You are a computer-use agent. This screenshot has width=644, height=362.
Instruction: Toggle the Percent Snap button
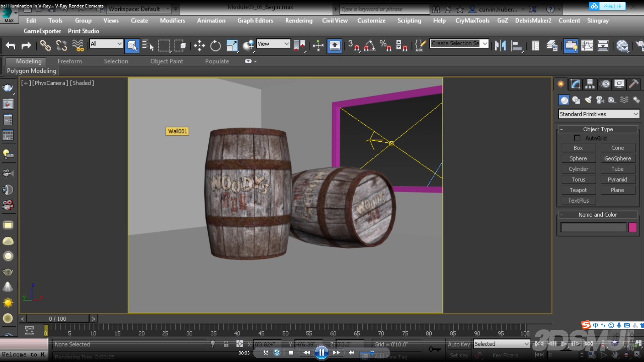[386, 46]
